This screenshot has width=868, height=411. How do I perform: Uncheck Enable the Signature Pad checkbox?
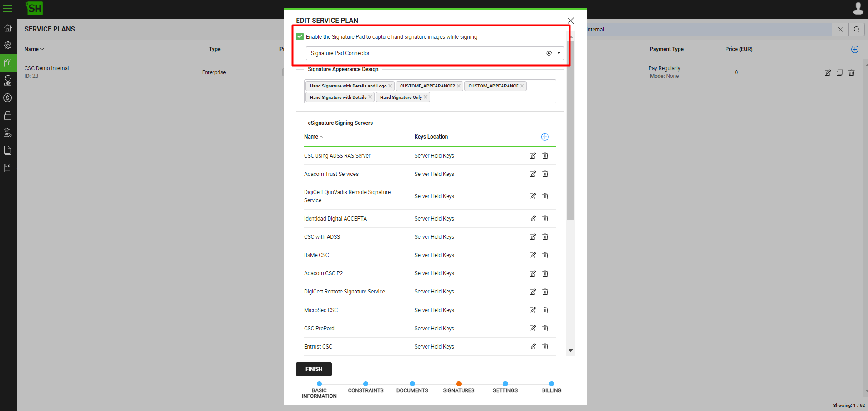(x=299, y=37)
